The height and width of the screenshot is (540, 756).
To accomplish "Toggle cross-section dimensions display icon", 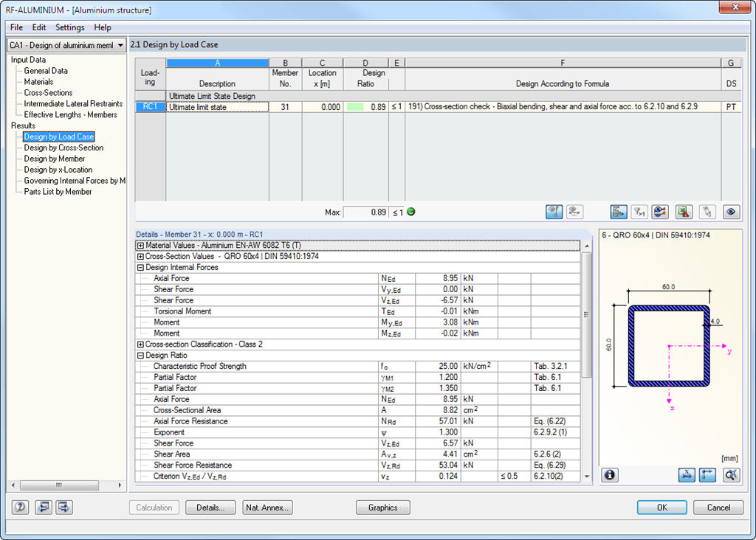I will tap(687, 475).
